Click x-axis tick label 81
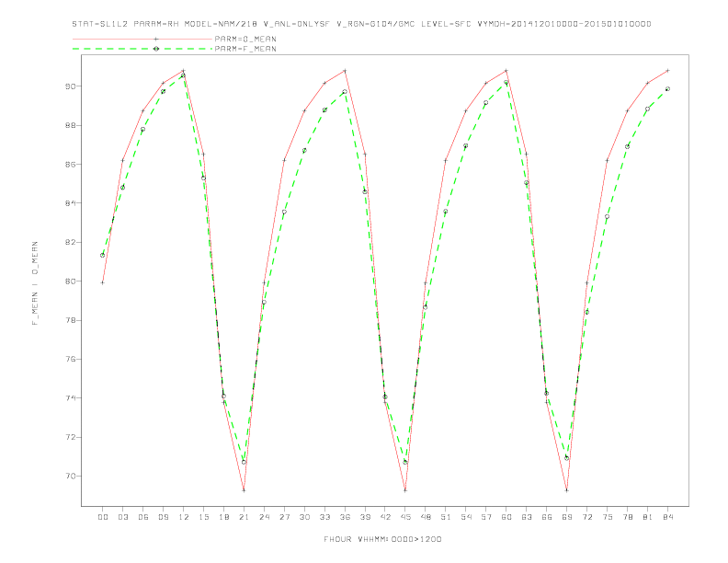 648,517
